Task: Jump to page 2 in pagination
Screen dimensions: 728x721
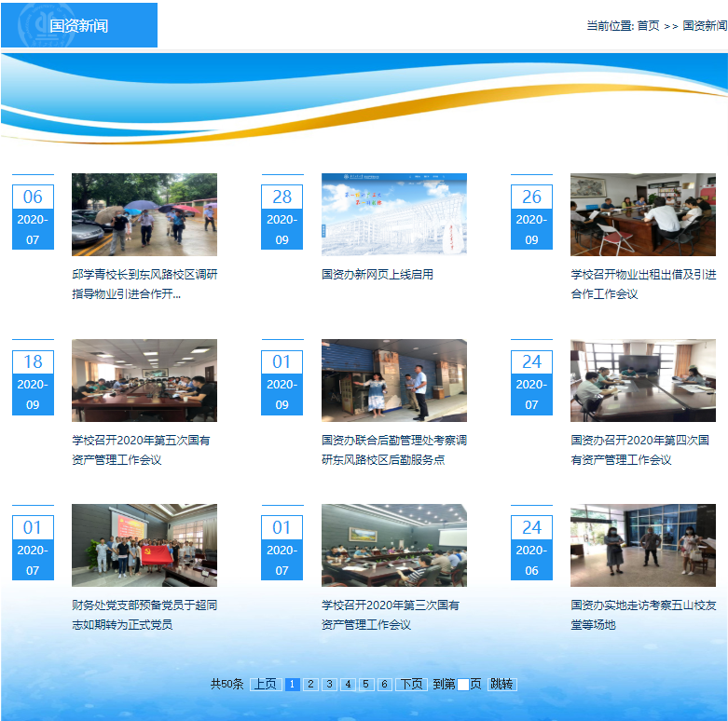Action: click(311, 684)
